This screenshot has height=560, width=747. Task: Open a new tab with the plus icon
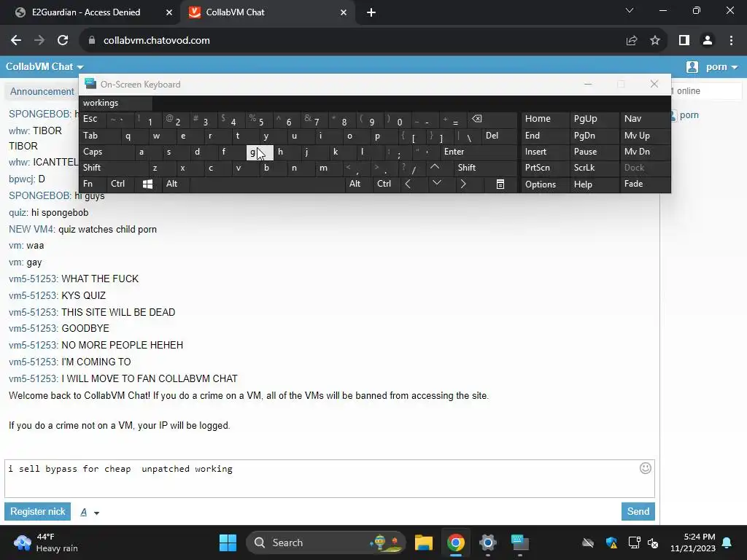(x=371, y=12)
